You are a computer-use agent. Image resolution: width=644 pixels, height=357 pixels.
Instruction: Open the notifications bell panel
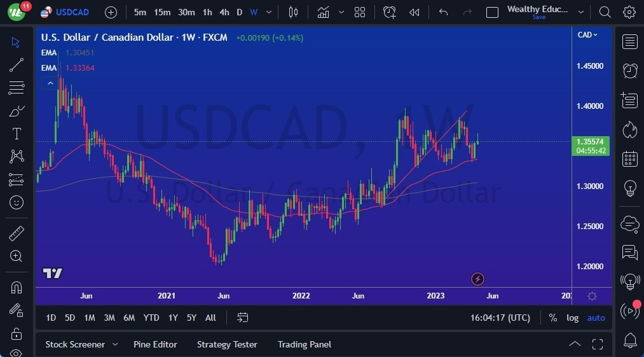(629, 340)
